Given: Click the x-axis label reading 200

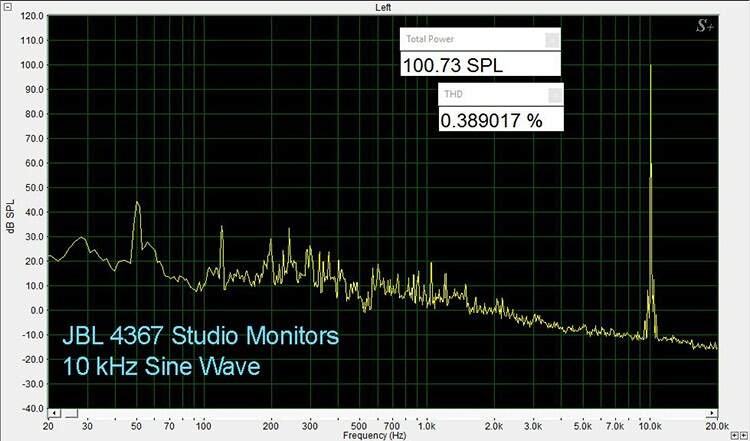Looking at the screenshot, I should coord(271,426).
